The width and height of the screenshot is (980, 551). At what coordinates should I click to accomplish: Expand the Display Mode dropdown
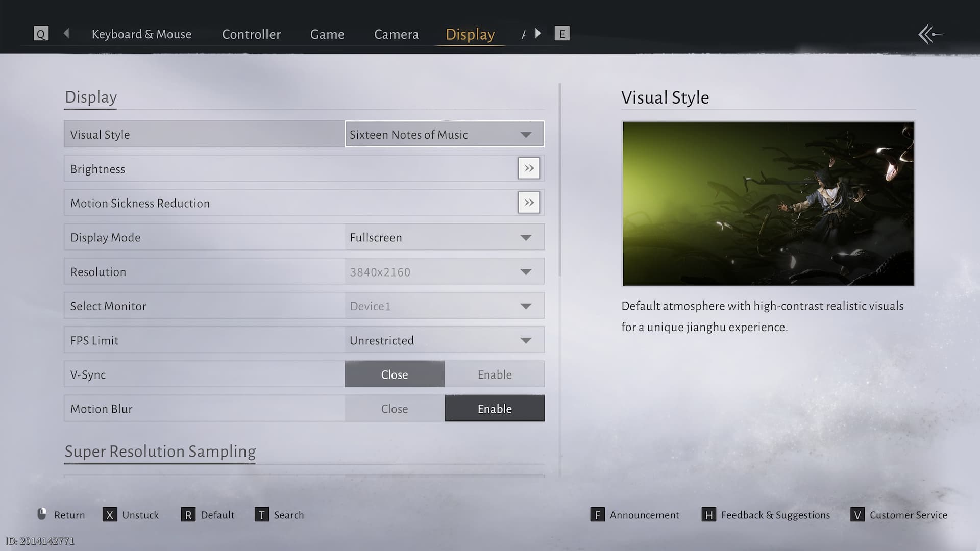pos(444,237)
